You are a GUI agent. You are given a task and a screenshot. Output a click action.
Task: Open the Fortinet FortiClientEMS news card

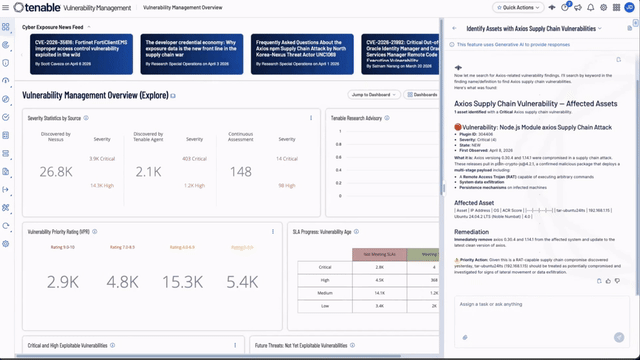point(81,54)
